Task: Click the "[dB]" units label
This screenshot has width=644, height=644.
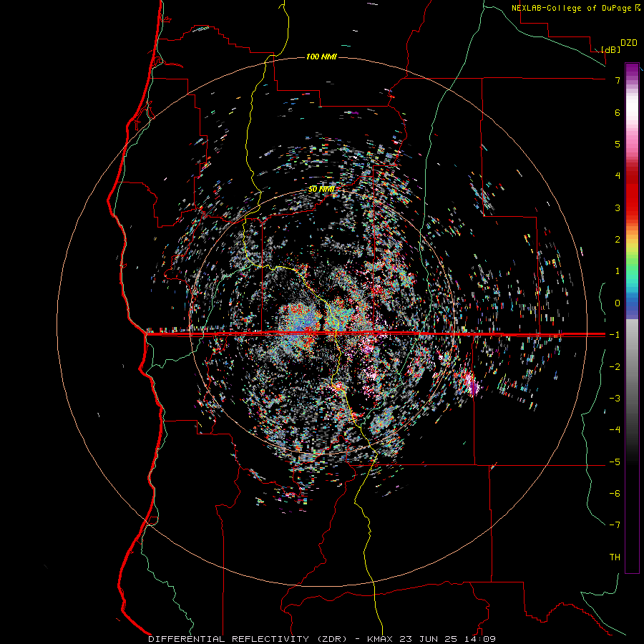Action: (x=611, y=49)
